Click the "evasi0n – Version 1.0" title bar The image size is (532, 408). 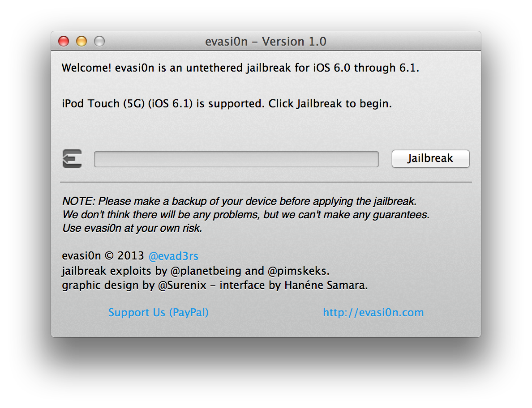(266, 42)
